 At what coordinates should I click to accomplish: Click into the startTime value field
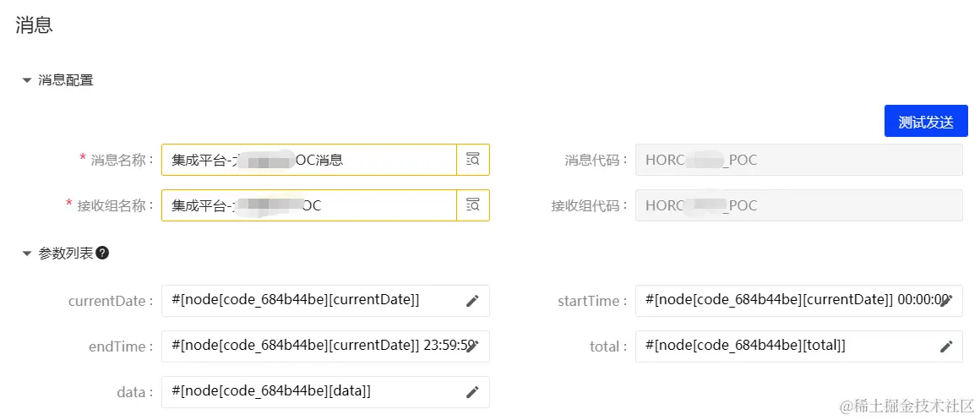[x=798, y=301]
